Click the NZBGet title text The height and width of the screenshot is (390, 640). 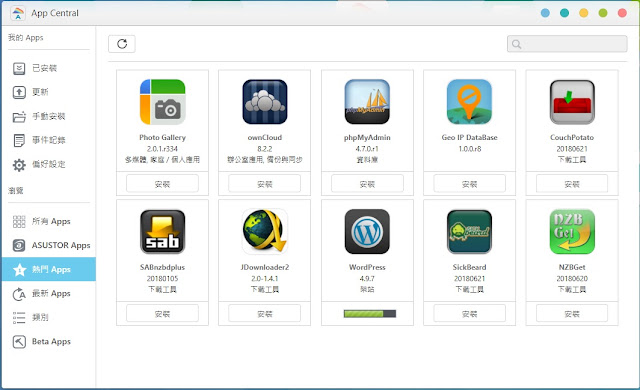coord(572,267)
